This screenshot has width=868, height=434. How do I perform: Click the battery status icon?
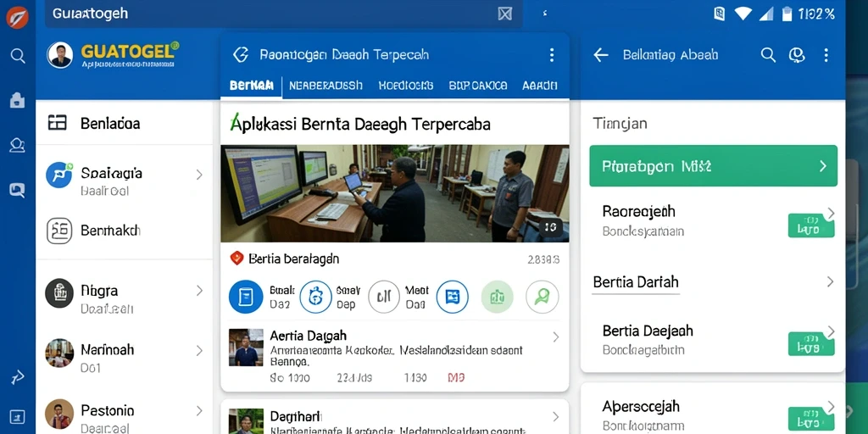[x=787, y=14]
